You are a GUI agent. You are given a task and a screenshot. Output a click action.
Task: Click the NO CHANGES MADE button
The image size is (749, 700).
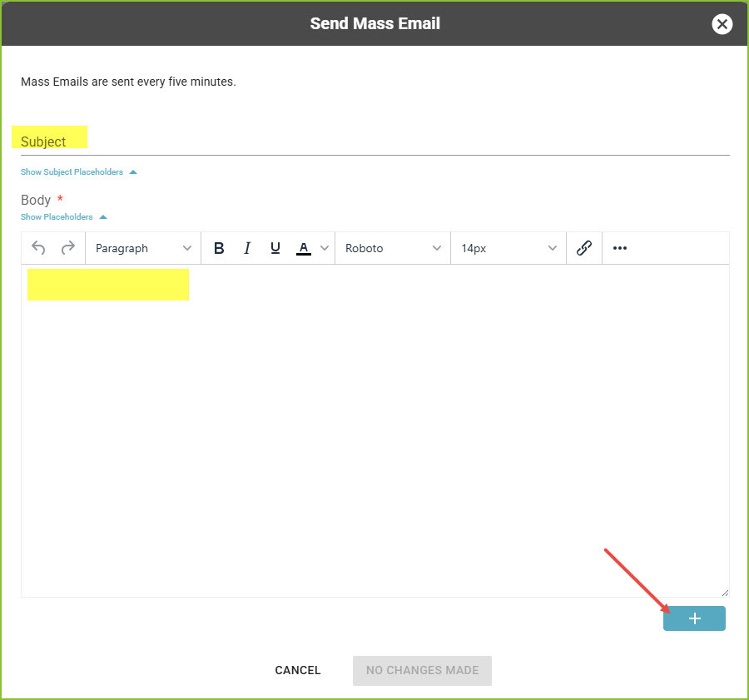[422, 670]
